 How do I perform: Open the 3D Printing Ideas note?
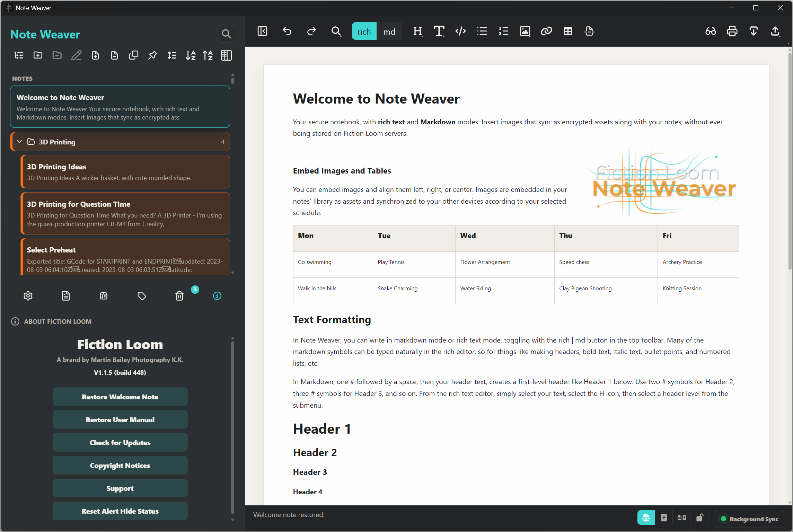[x=125, y=172]
